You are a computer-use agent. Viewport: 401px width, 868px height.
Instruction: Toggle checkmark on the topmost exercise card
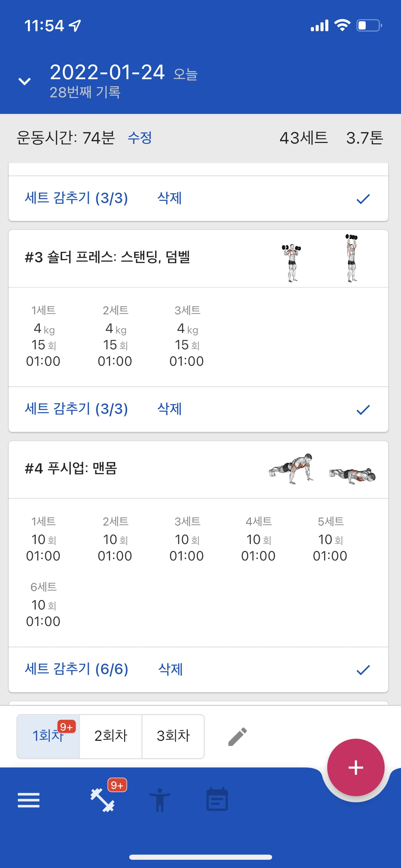click(363, 199)
